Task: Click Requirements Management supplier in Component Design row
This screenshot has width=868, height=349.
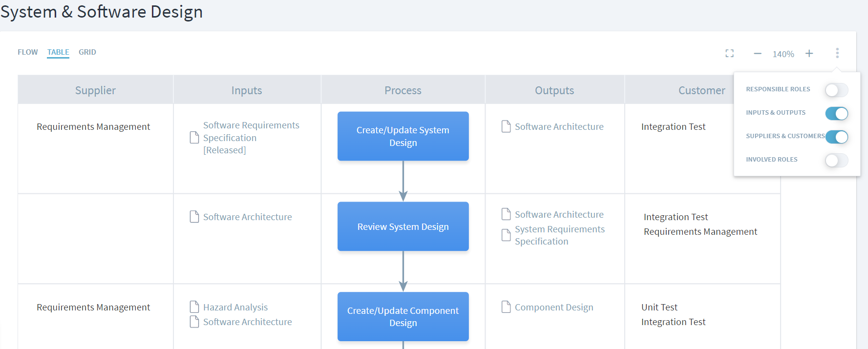Action: point(93,307)
